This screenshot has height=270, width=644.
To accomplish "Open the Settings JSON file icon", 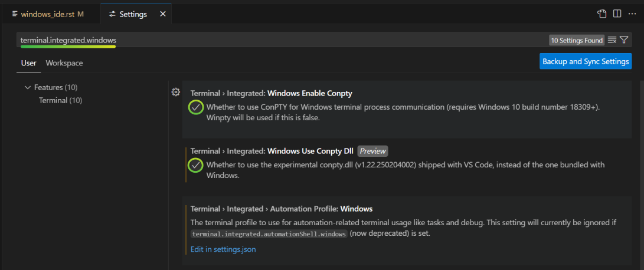I will click(x=601, y=14).
